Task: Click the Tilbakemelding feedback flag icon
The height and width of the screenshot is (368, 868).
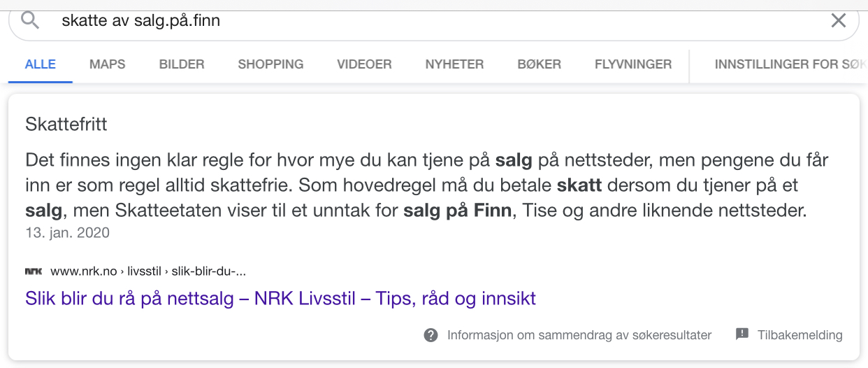Action: coord(742,334)
